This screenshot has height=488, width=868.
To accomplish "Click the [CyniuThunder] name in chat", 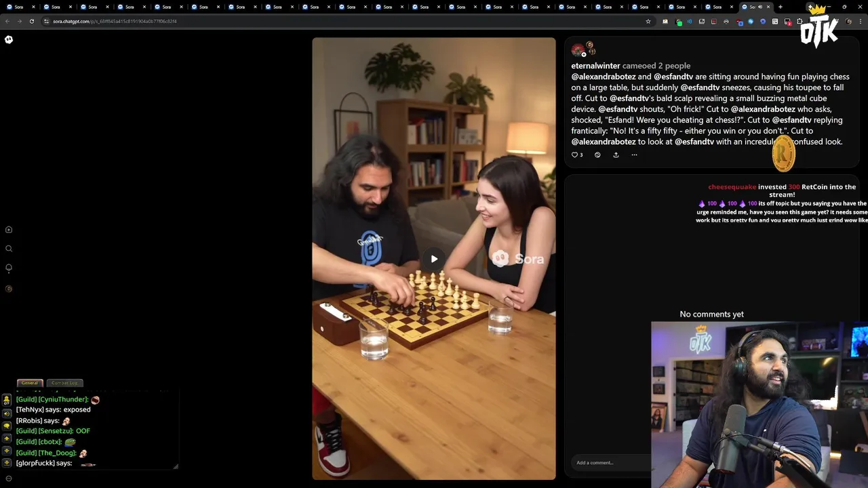I will pos(64,399).
